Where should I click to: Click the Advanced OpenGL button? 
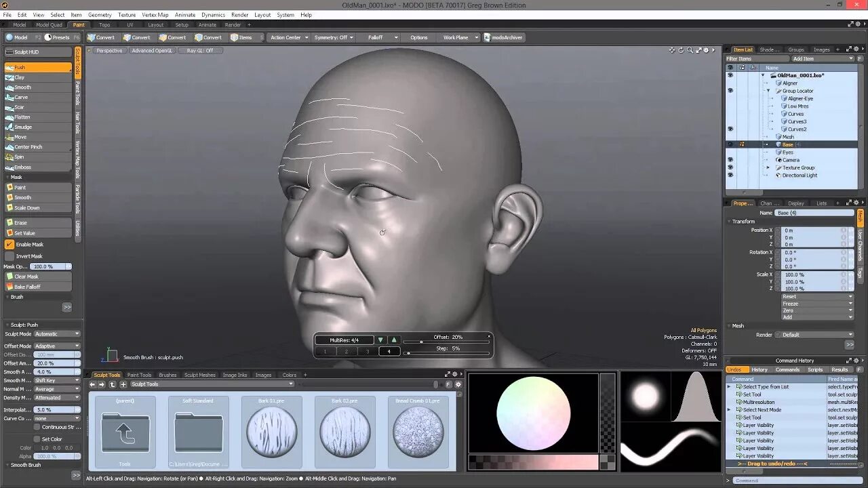click(x=153, y=50)
